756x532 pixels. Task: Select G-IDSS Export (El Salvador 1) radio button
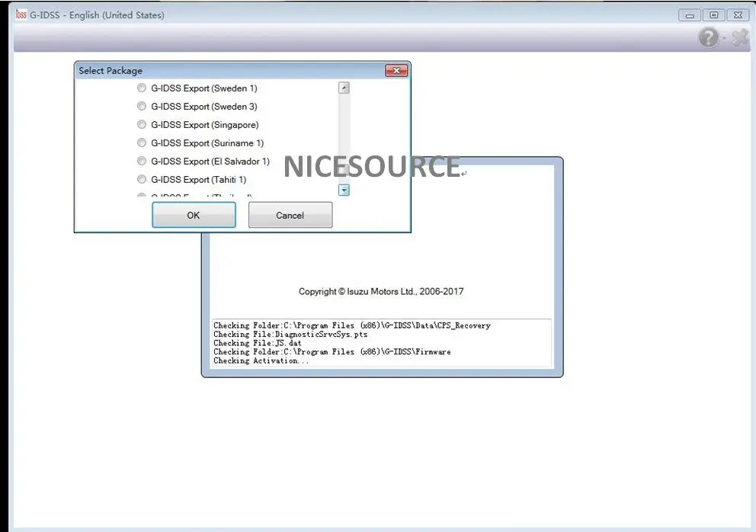tap(142, 161)
